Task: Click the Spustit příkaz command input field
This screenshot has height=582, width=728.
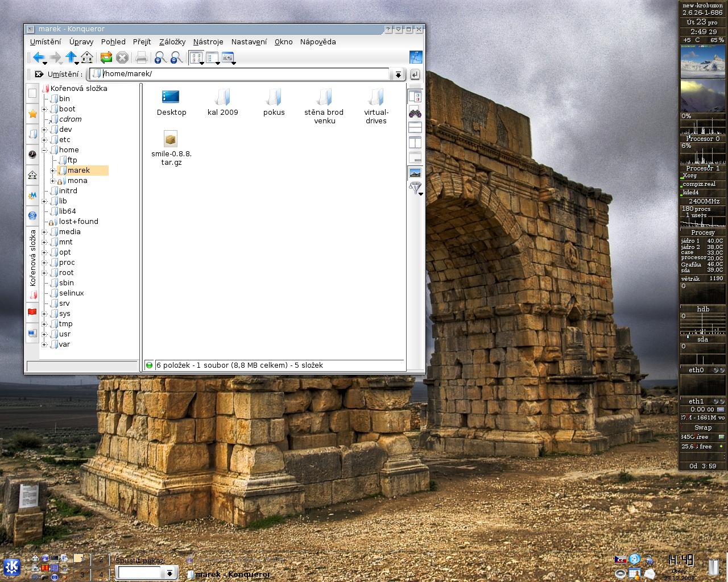Action: 140,573
